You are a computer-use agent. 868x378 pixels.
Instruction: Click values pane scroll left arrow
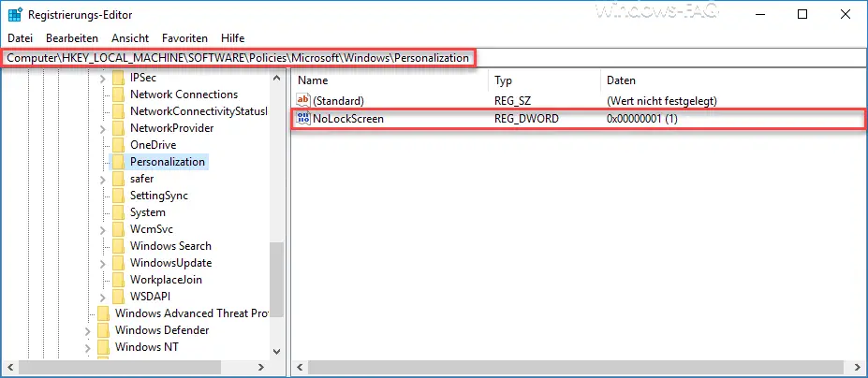[x=300, y=367]
